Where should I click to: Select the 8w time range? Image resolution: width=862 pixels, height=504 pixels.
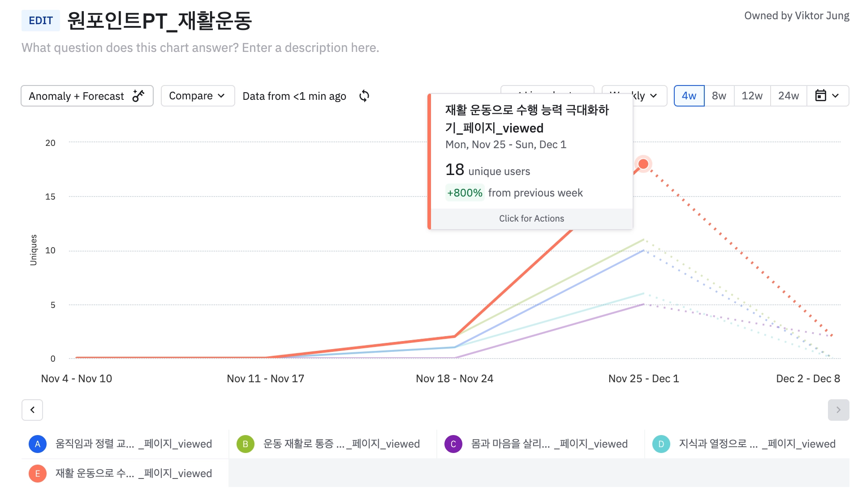[x=719, y=96]
